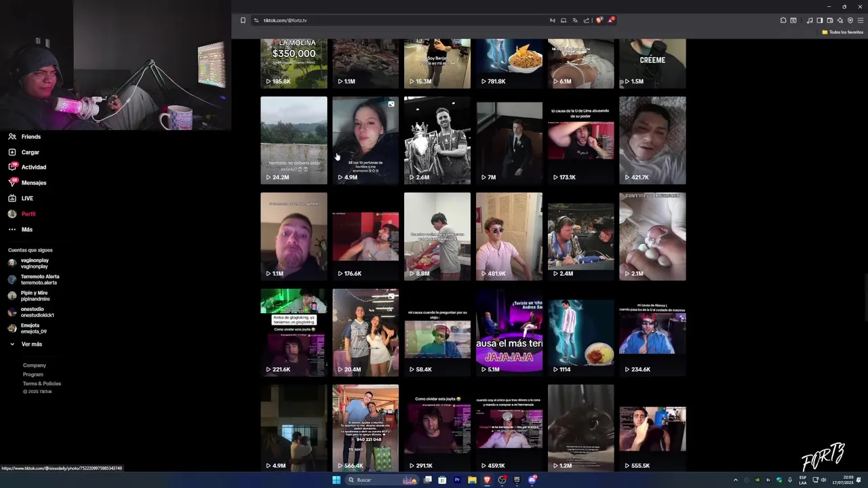Open Terms & Policies footer link

point(42,384)
